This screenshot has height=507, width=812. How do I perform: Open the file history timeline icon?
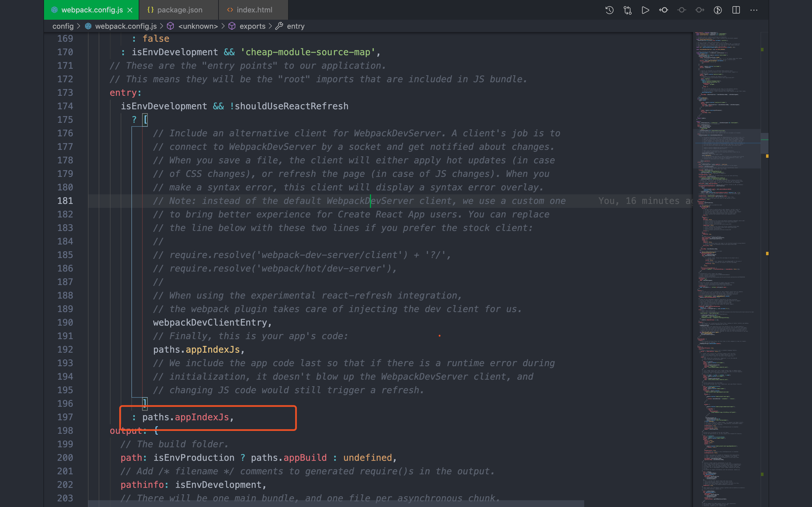pyautogui.click(x=609, y=10)
